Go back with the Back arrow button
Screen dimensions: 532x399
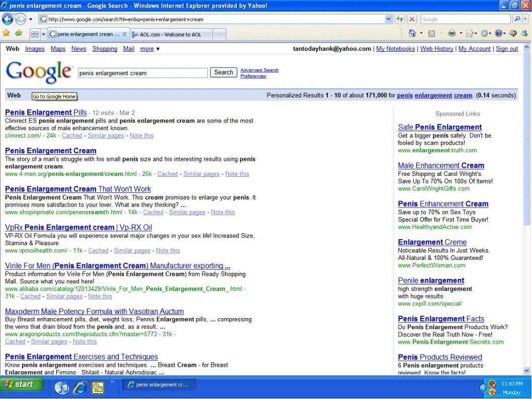tap(8, 19)
